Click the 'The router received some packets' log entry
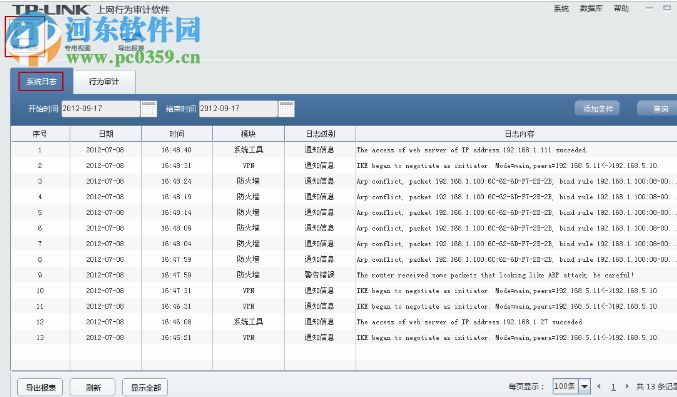The image size is (677, 397). 495,275
